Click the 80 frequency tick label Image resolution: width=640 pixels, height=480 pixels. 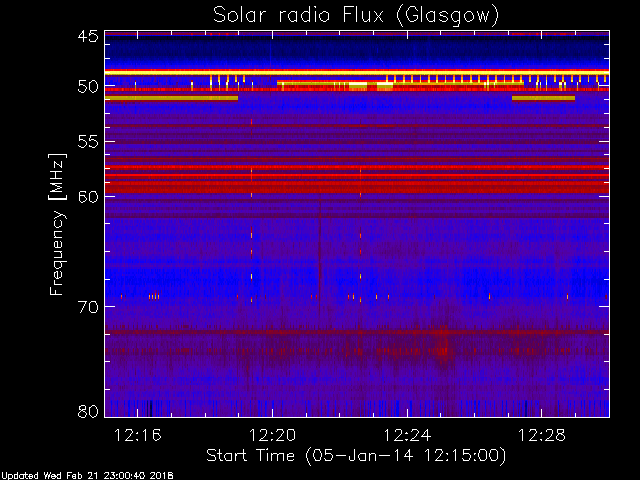tap(88, 411)
